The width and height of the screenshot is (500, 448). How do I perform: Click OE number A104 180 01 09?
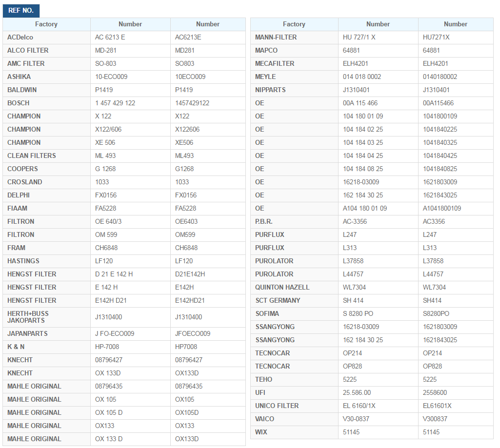tap(365, 208)
